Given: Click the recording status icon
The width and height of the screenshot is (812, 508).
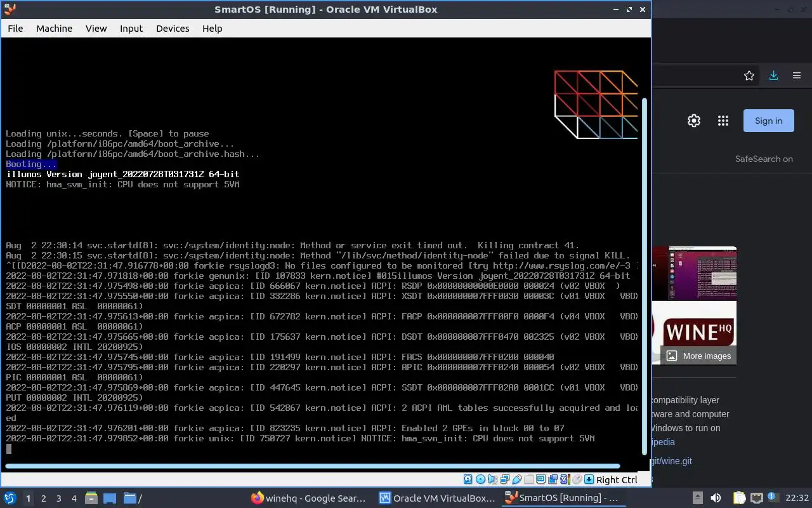Looking at the screenshot, I should click(x=553, y=479).
